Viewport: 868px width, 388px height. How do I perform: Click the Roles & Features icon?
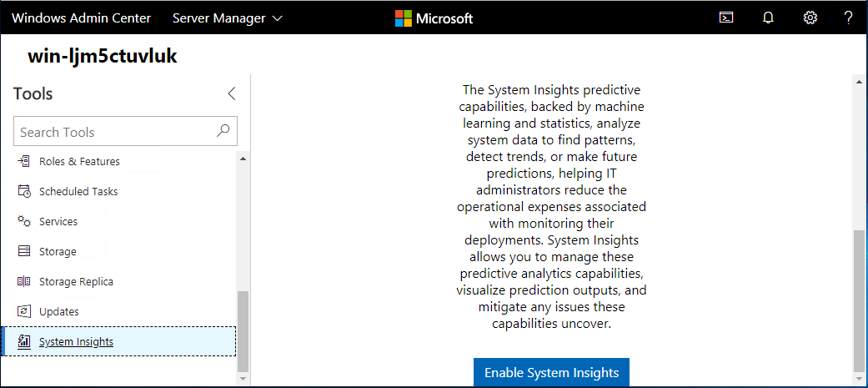[24, 161]
